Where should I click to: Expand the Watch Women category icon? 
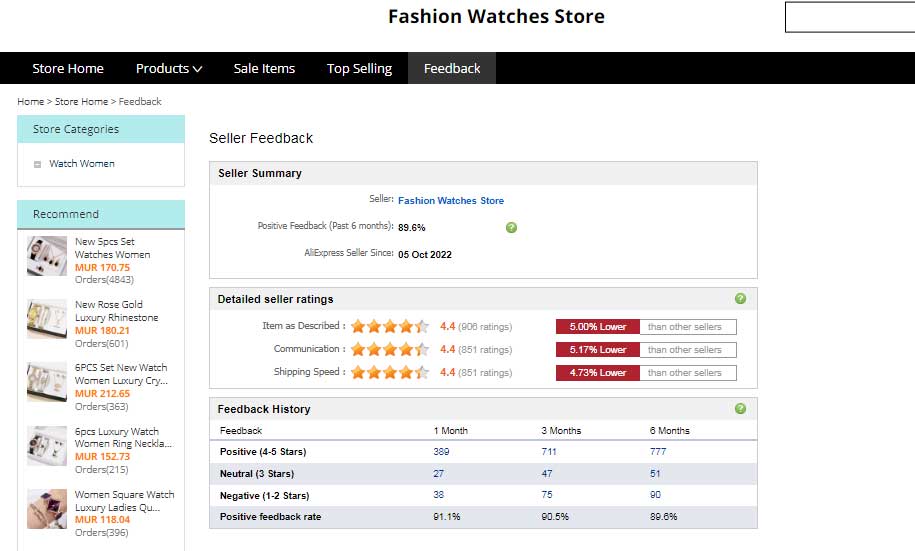37,165
